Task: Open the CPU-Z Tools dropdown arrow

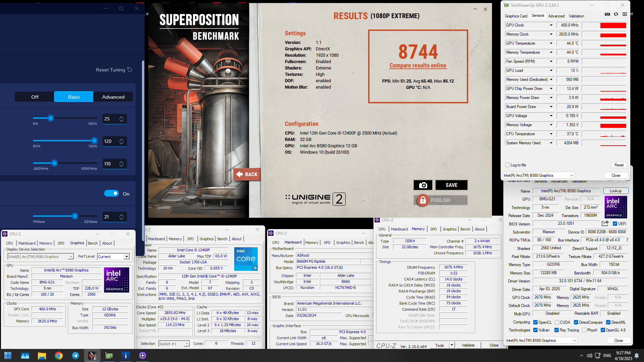Action: (x=452, y=345)
